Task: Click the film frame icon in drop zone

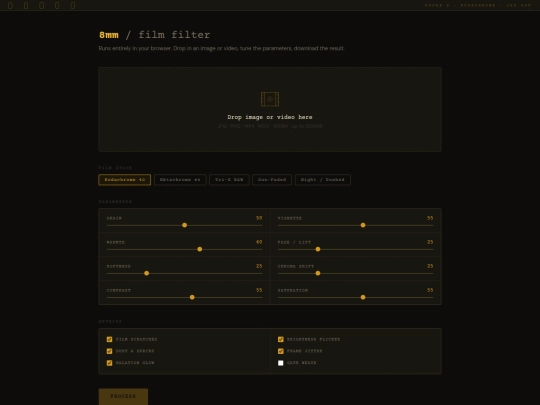Action: point(270,99)
